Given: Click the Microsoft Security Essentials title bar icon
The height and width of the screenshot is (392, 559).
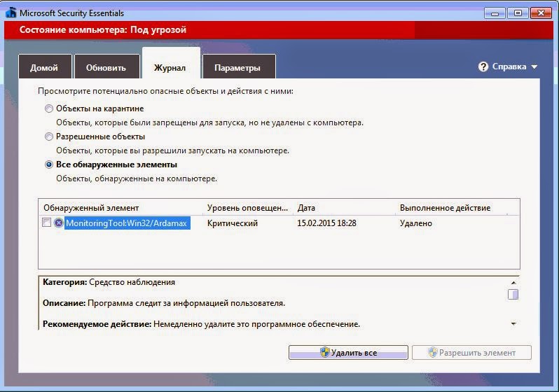Looking at the screenshot, I should [11, 13].
